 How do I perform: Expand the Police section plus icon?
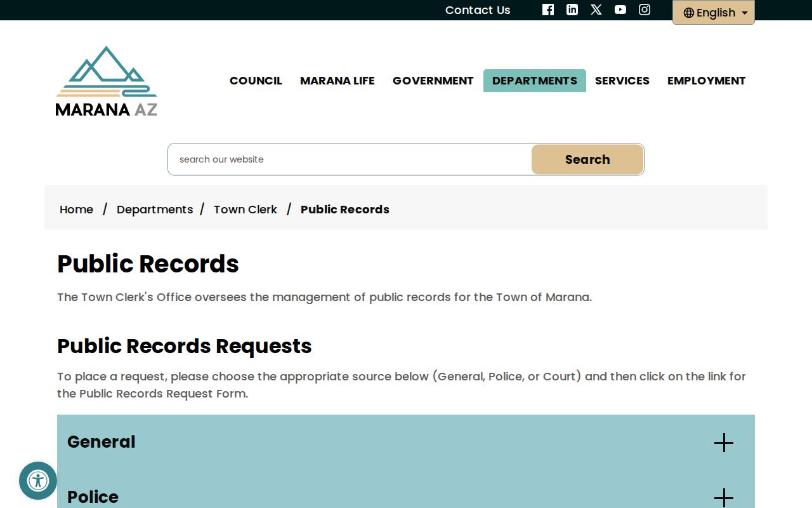tap(723, 498)
